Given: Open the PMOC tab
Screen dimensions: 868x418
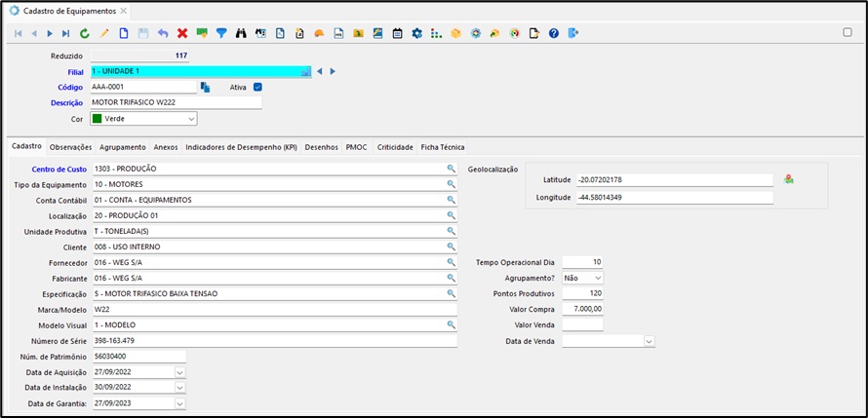Looking at the screenshot, I should coord(357,147).
